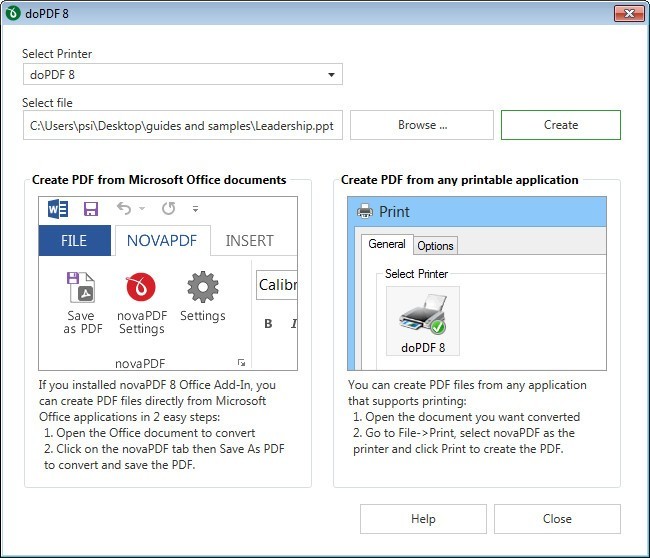Click 'Create PDF from Microsoft Office documents' heading

coord(159,180)
